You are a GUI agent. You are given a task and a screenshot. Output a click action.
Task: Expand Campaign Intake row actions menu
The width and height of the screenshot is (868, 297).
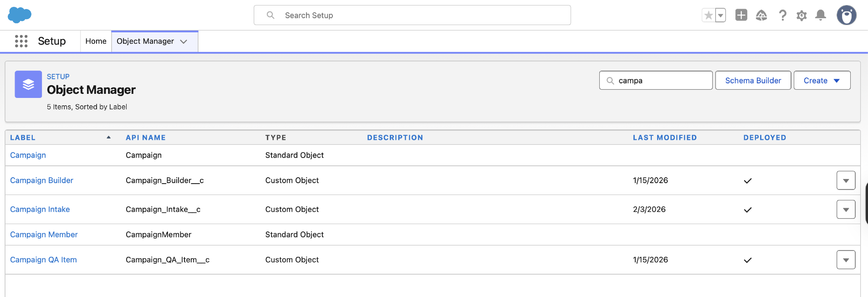[x=846, y=210]
